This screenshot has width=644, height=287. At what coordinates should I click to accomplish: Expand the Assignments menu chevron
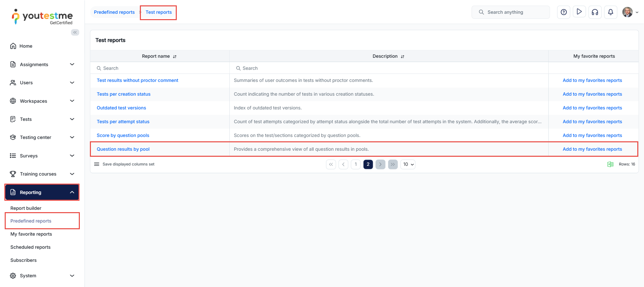pos(72,64)
